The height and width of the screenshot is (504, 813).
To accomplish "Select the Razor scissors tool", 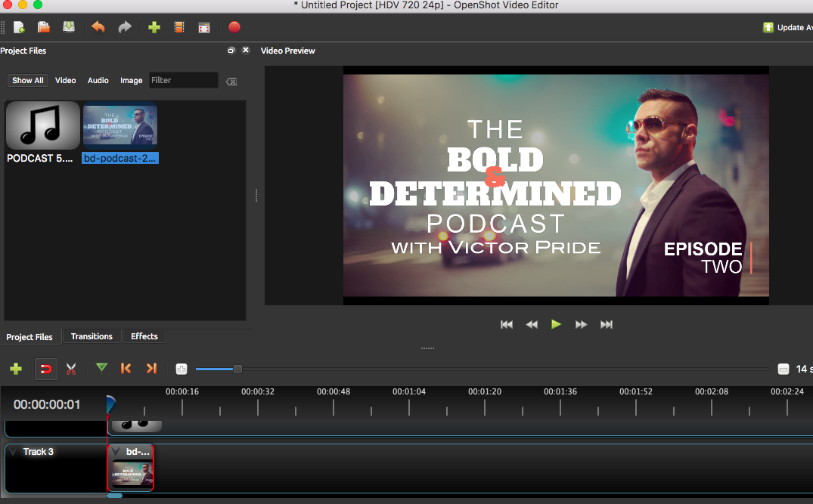I will pyautogui.click(x=71, y=369).
